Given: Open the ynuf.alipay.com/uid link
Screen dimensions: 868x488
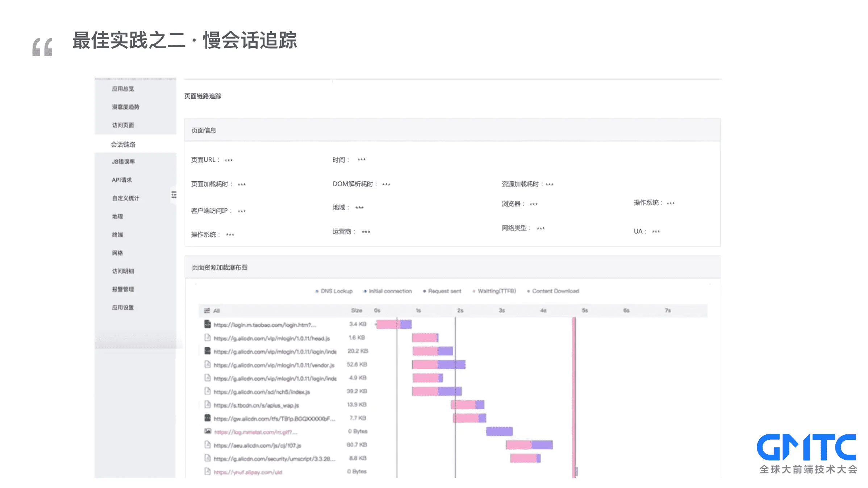Looking at the screenshot, I should tap(248, 472).
